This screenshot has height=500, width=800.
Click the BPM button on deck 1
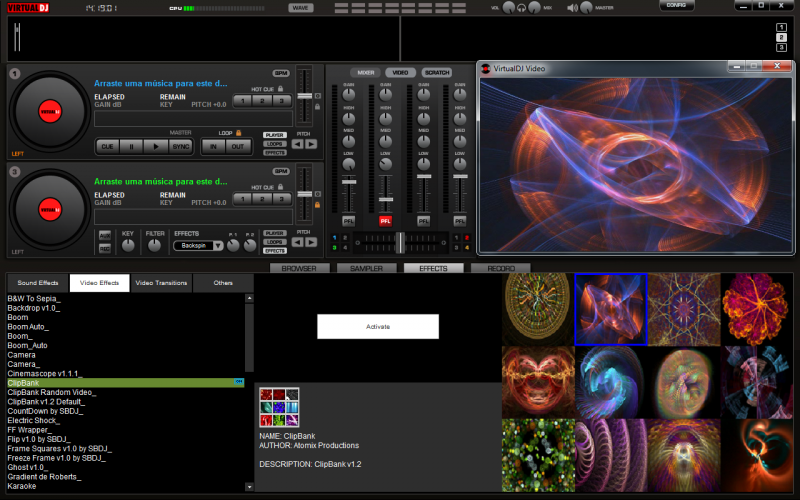[x=281, y=73]
